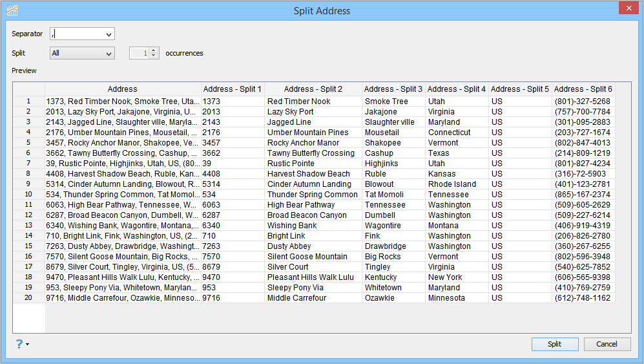
Task: Click cell 'Rhode Island'
Action: click(x=457, y=184)
